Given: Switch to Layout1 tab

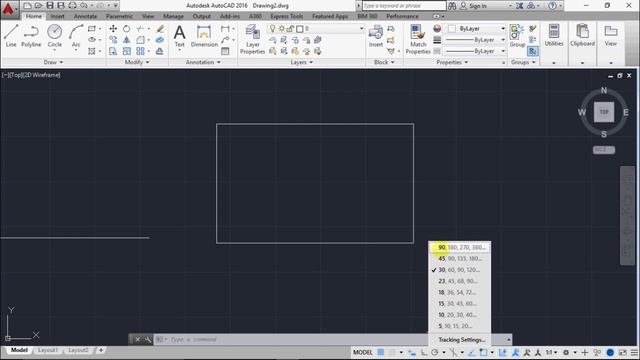Looking at the screenshot, I should coord(47,350).
